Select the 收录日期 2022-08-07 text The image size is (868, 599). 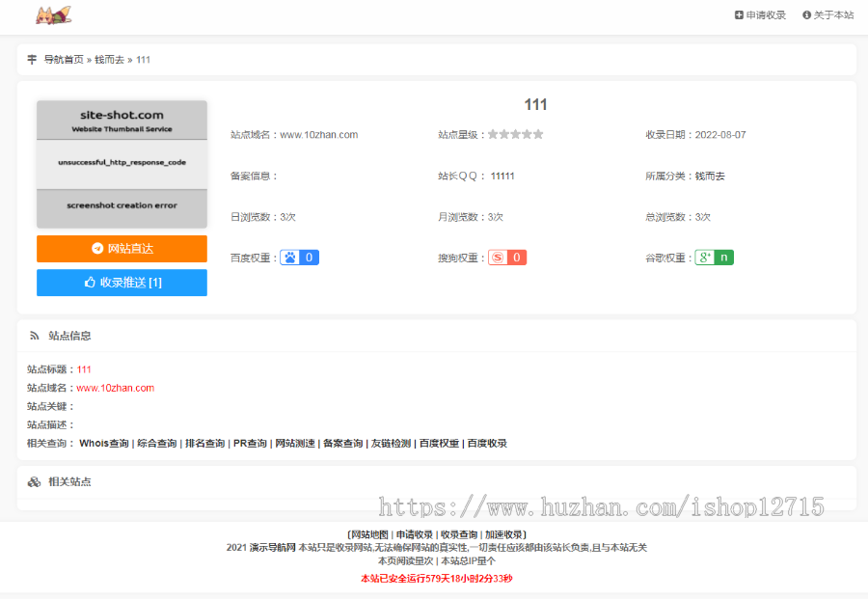(695, 134)
